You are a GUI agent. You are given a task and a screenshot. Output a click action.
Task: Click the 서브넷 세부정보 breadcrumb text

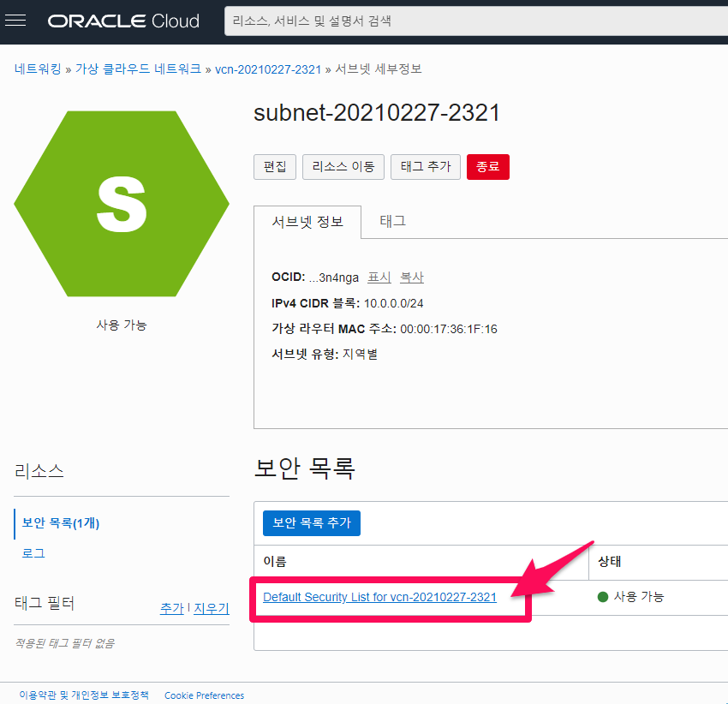[x=379, y=69]
